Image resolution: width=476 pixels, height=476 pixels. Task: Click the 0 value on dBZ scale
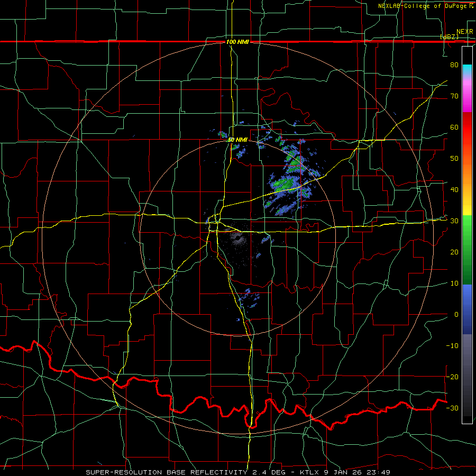(456, 315)
